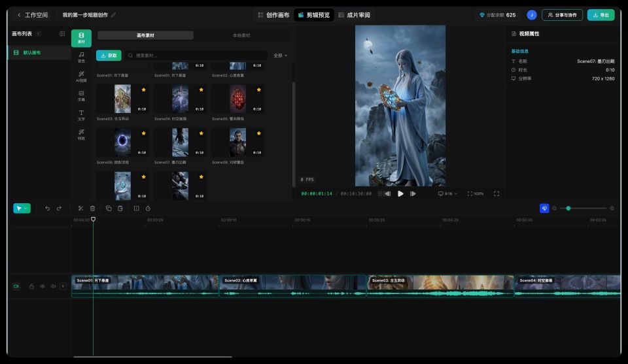Click the timeline zoom slider handle
Screen dimensions: 628x364
(x=568, y=208)
